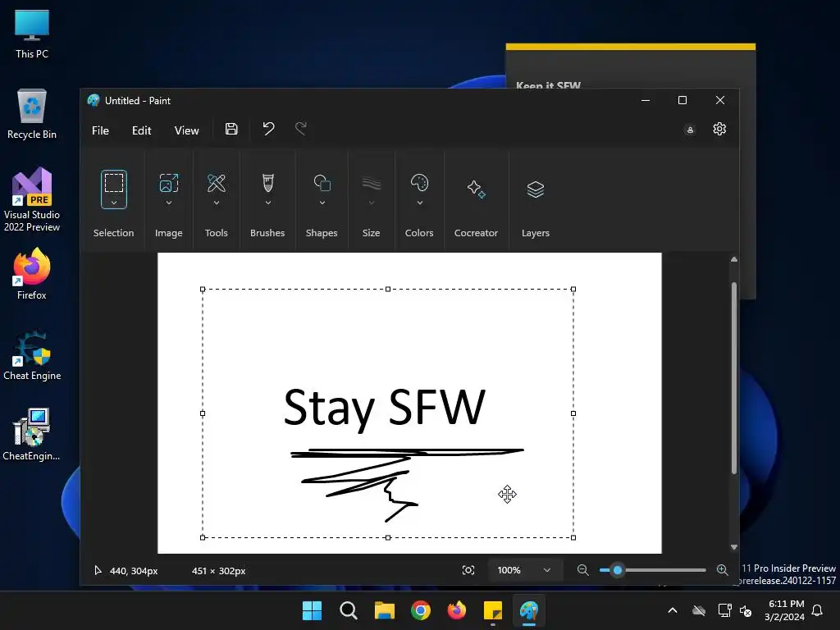Click the vertical scrollbar down arrow
The height and width of the screenshot is (630, 840).
pyautogui.click(x=734, y=547)
